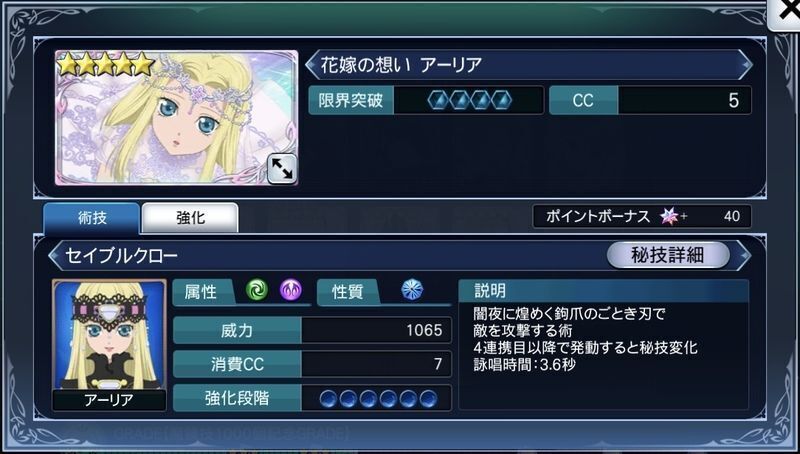Tap the bride card illustration thumbnail
This screenshot has height=454, width=800.
coord(177,117)
